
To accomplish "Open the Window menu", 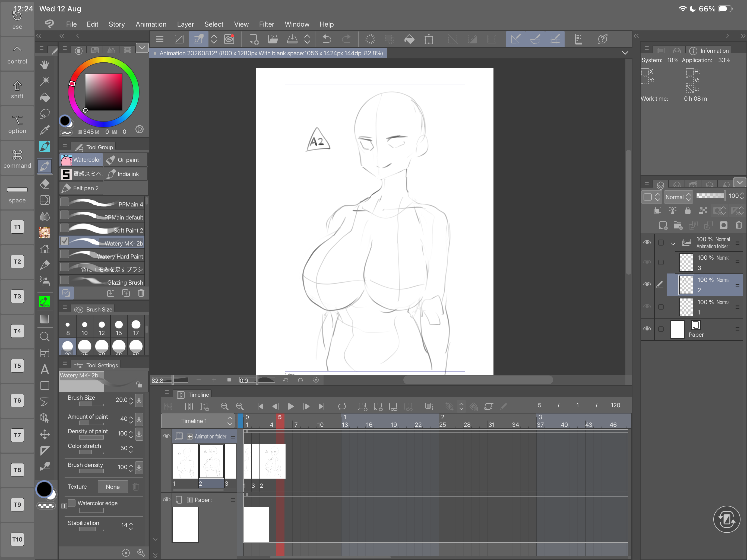I will pyautogui.click(x=297, y=24).
